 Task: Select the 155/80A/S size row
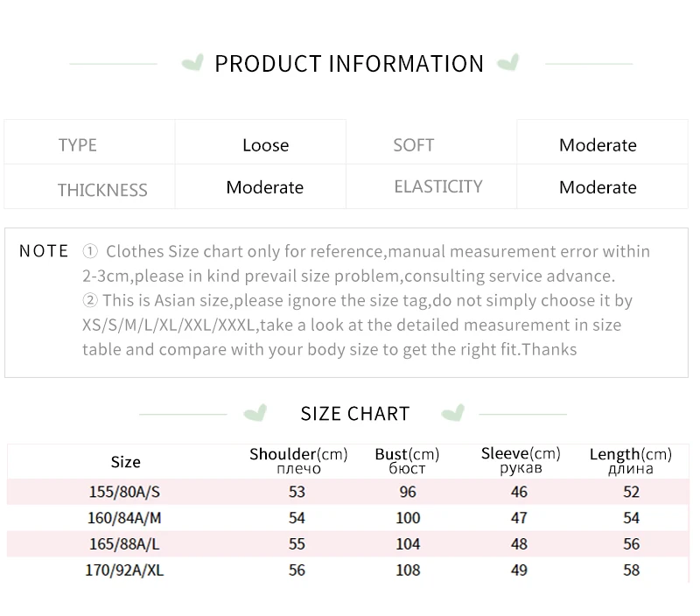click(125, 492)
